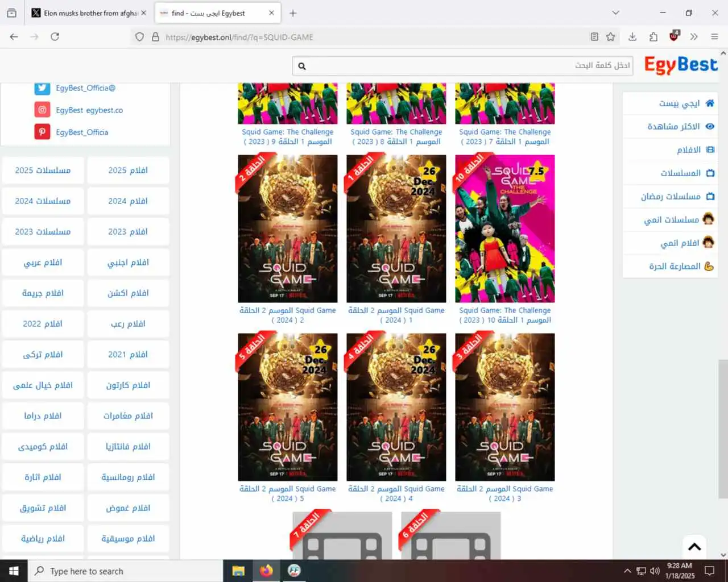Image resolution: width=728 pixels, height=582 pixels.
Task: Close the Egybest find tab
Action: [x=271, y=13]
